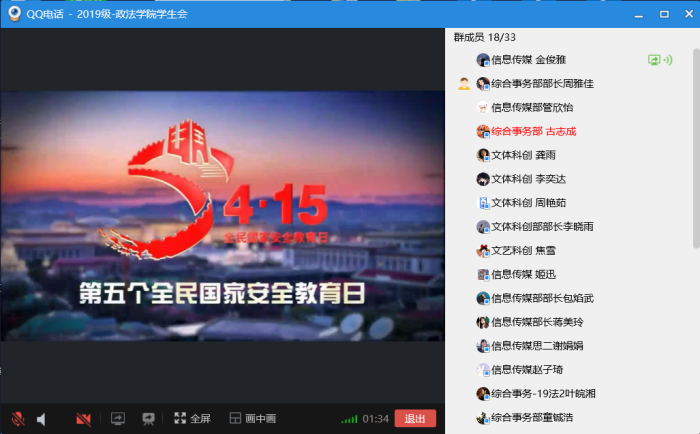Click avatar of 周雅佳
This screenshot has width=700, height=434.
click(483, 83)
